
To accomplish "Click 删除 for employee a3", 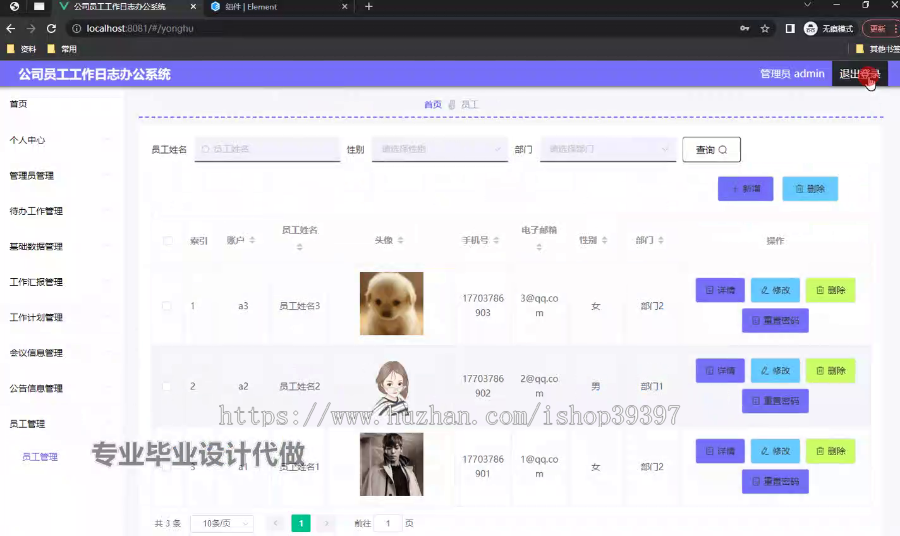I will pyautogui.click(x=830, y=290).
